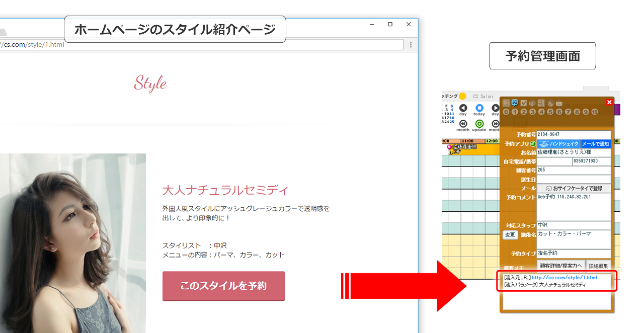
Task: Click the yellow circle beside ッチング
Action: pos(462,97)
